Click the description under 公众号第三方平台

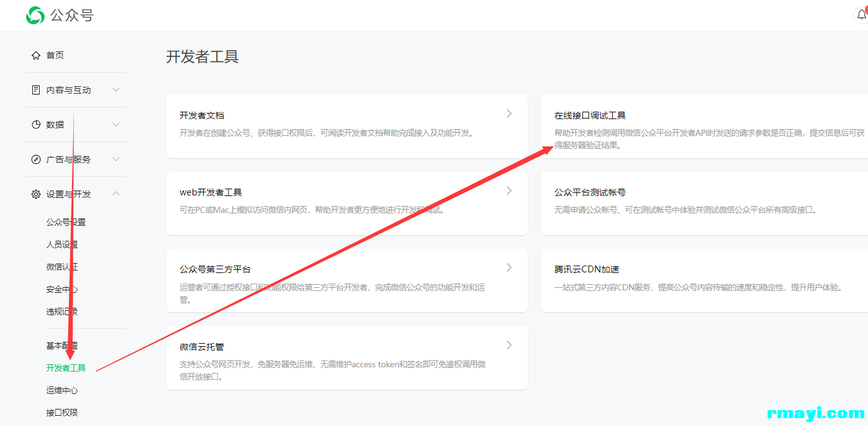332,293
